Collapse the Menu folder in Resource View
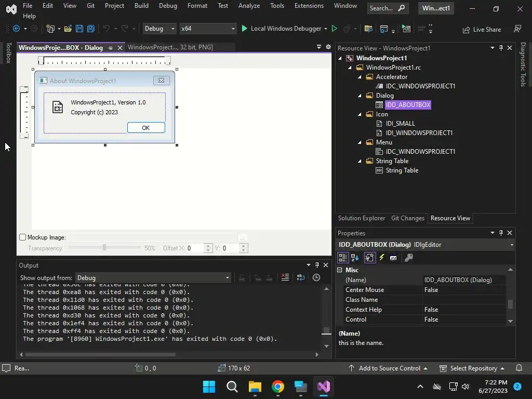Image resolution: width=532 pixels, height=399 pixels. (360, 142)
